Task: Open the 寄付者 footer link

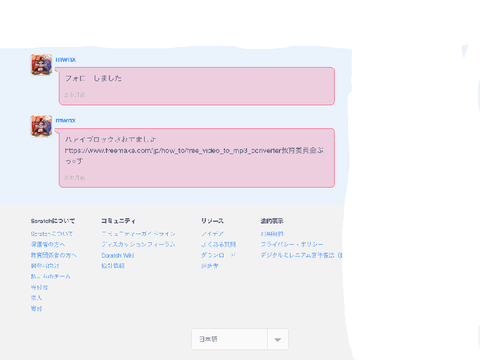Action: tap(39, 287)
